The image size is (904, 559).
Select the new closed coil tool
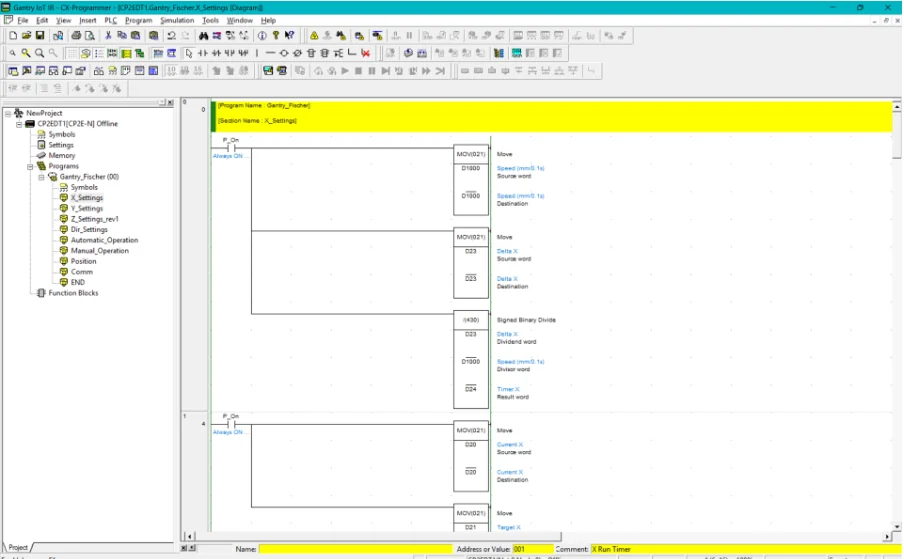click(x=297, y=53)
